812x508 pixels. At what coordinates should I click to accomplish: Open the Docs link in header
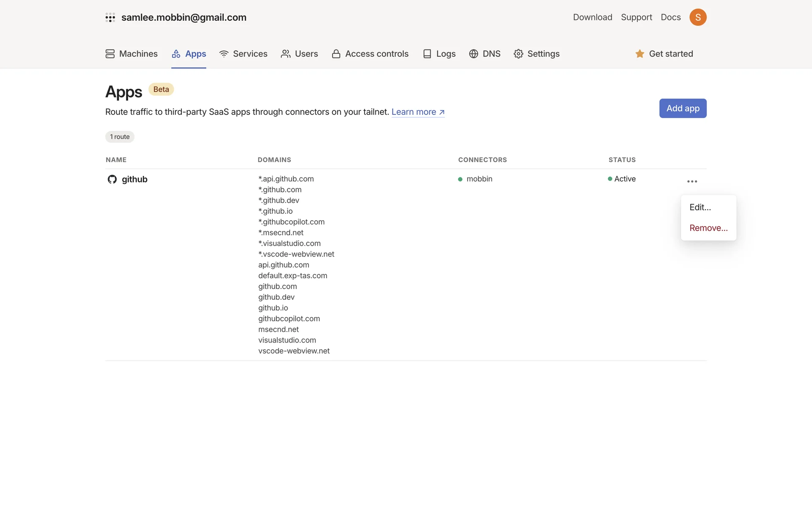pos(670,17)
